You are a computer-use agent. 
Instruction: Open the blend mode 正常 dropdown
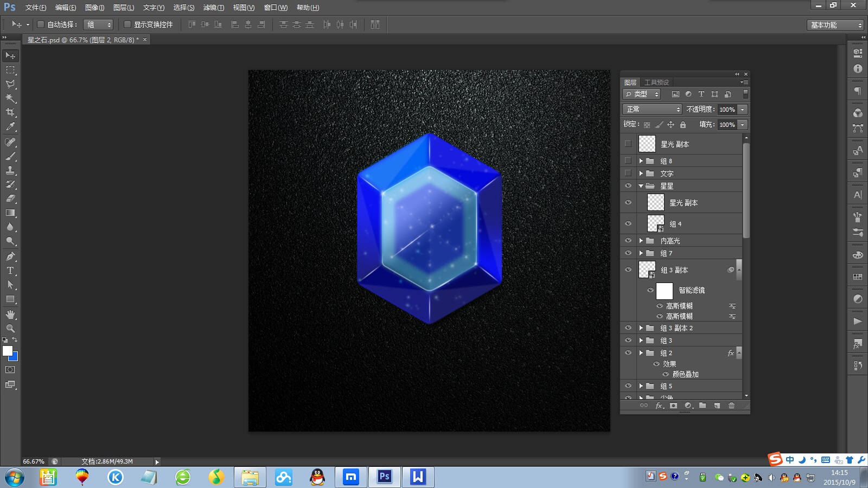(652, 109)
